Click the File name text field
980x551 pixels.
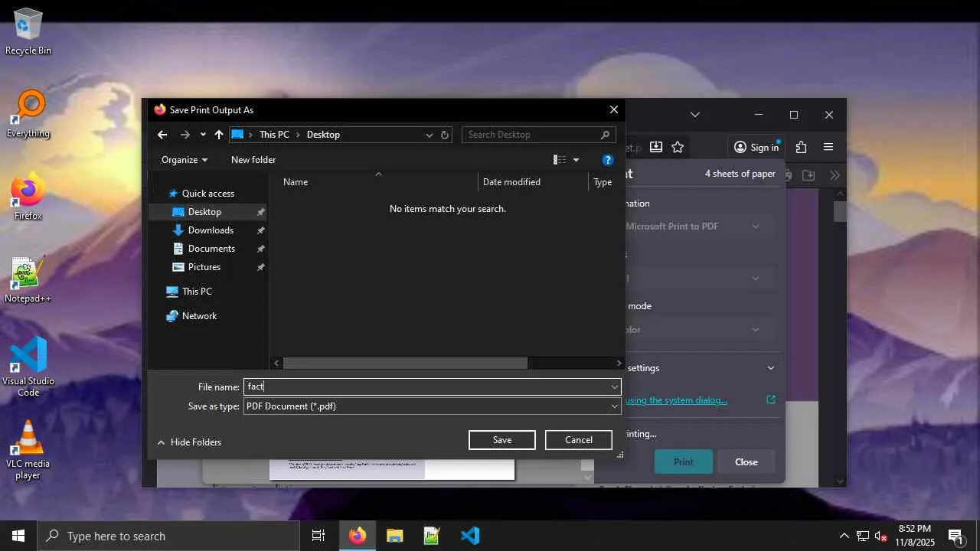click(426, 387)
